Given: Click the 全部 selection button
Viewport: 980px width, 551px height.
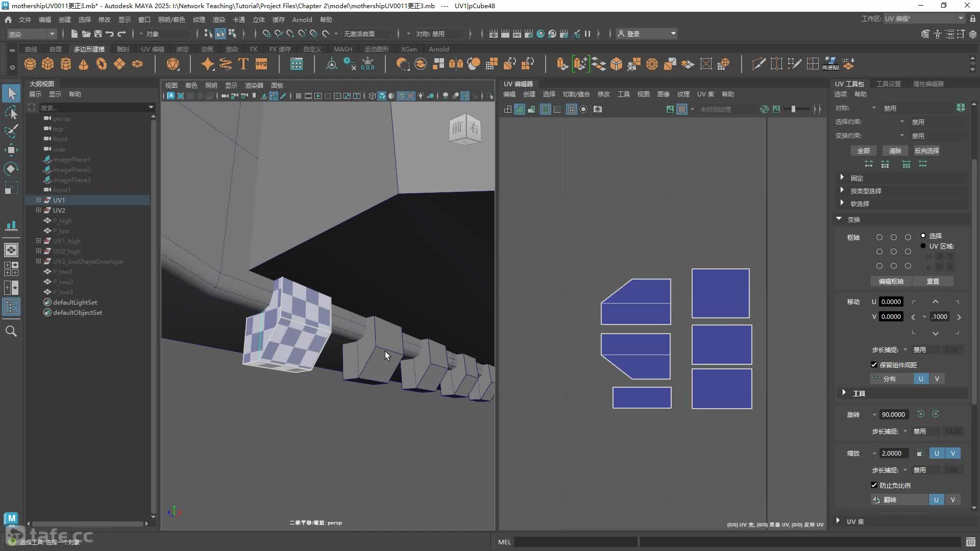Looking at the screenshot, I should tap(864, 151).
